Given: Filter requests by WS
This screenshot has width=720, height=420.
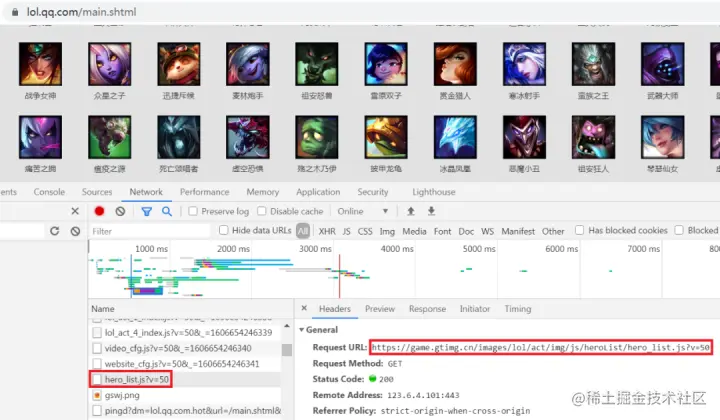Looking at the screenshot, I should [x=488, y=231].
